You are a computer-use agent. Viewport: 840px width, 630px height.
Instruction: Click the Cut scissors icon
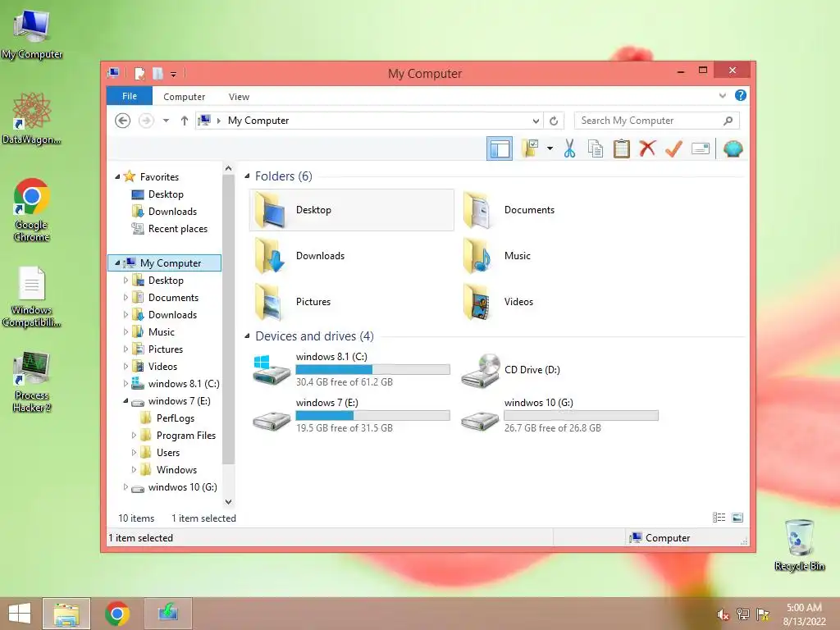[569, 148]
